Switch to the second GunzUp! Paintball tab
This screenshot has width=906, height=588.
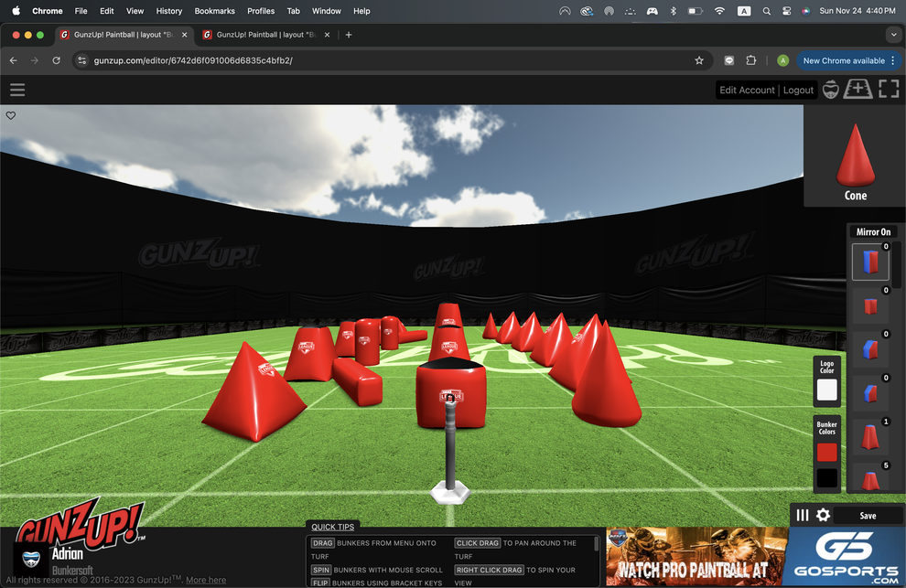point(265,35)
